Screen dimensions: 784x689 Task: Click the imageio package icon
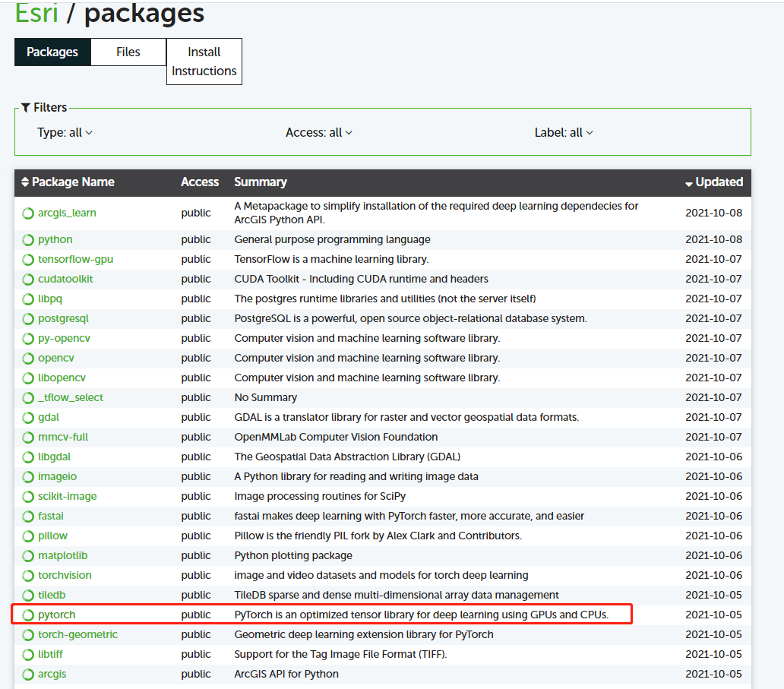(x=28, y=477)
